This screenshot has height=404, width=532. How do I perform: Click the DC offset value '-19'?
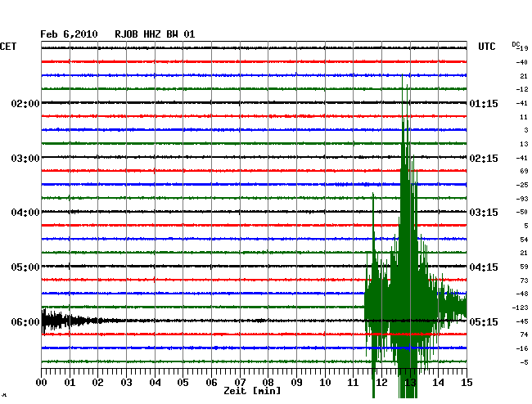(x=523, y=48)
